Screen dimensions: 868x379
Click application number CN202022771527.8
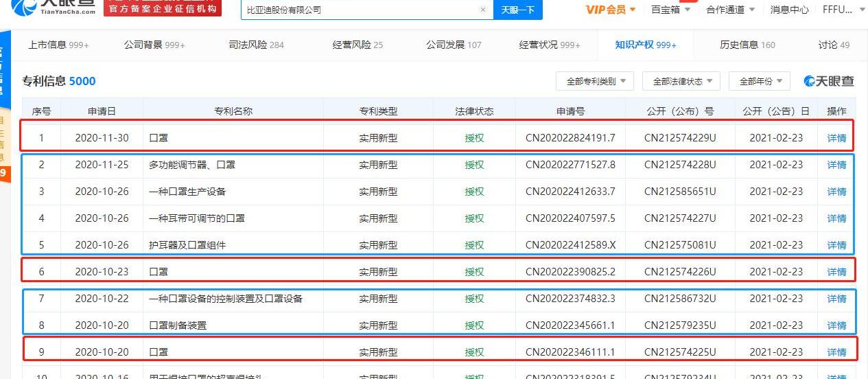[x=570, y=165]
